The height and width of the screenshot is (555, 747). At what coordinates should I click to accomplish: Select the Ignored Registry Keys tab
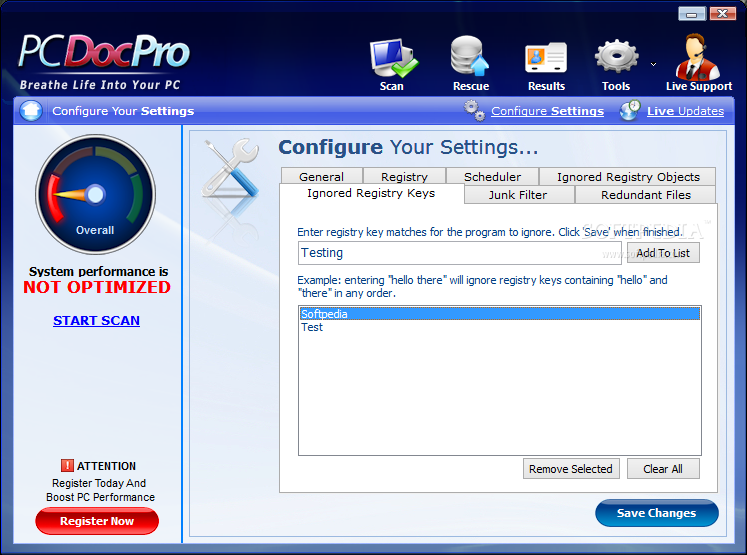(x=371, y=193)
